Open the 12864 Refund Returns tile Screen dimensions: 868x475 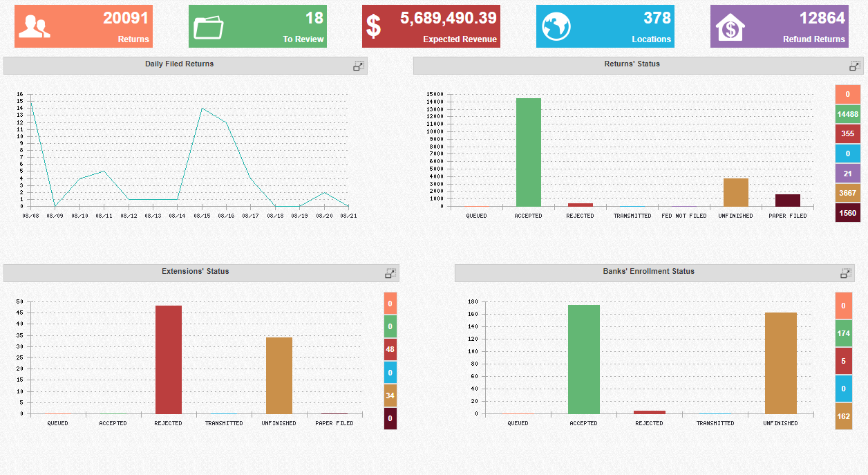[x=780, y=27]
